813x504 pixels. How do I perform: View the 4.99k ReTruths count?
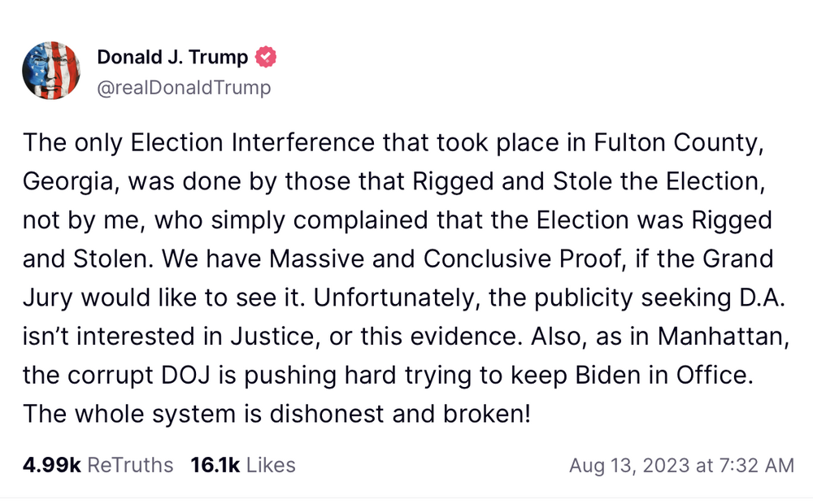(x=98, y=465)
